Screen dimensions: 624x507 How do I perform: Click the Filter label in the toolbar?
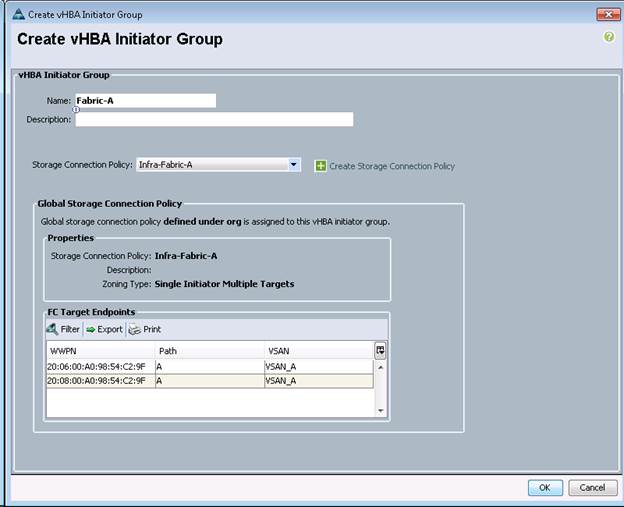(x=70, y=330)
